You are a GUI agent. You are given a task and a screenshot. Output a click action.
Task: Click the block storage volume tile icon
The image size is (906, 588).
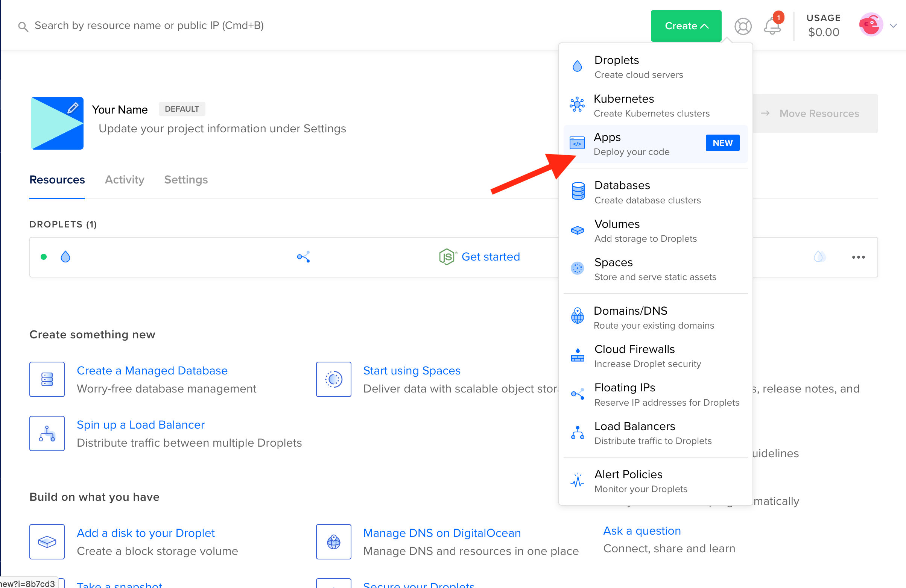point(47,542)
